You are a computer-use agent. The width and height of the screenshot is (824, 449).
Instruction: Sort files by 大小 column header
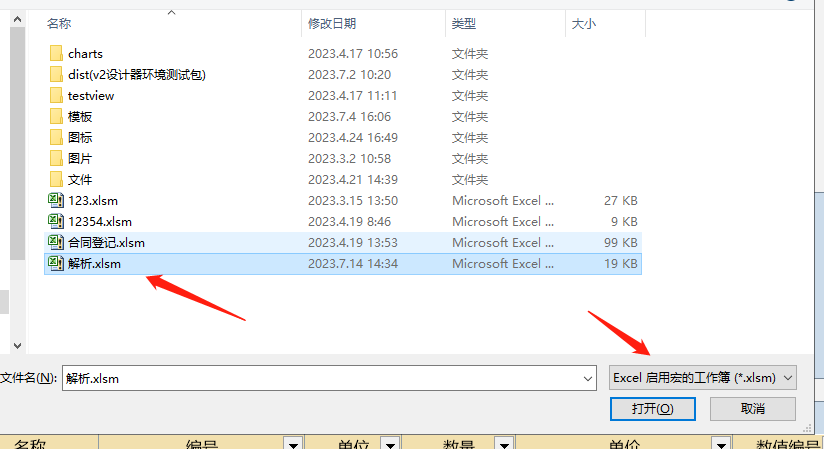coord(583,23)
